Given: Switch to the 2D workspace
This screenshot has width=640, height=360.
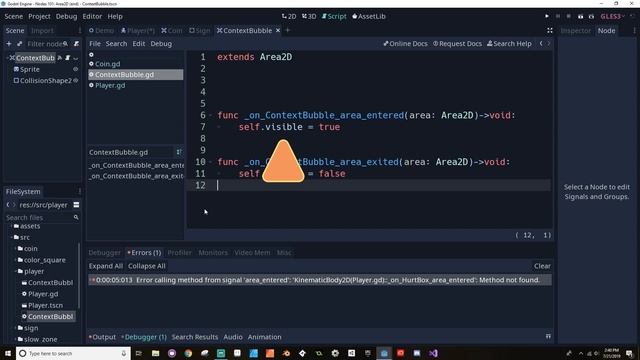Looking at the screenshot, I should (x=289, y=16).
